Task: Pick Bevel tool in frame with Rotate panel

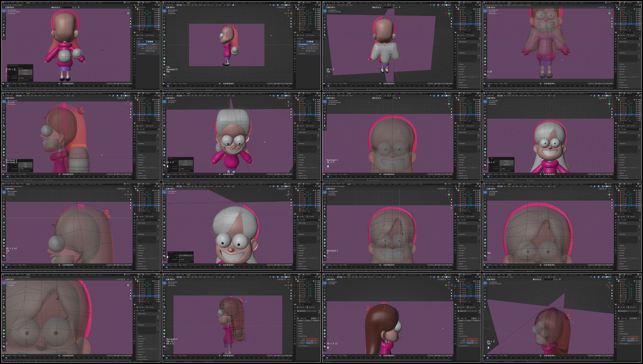Action: (164, 230)
